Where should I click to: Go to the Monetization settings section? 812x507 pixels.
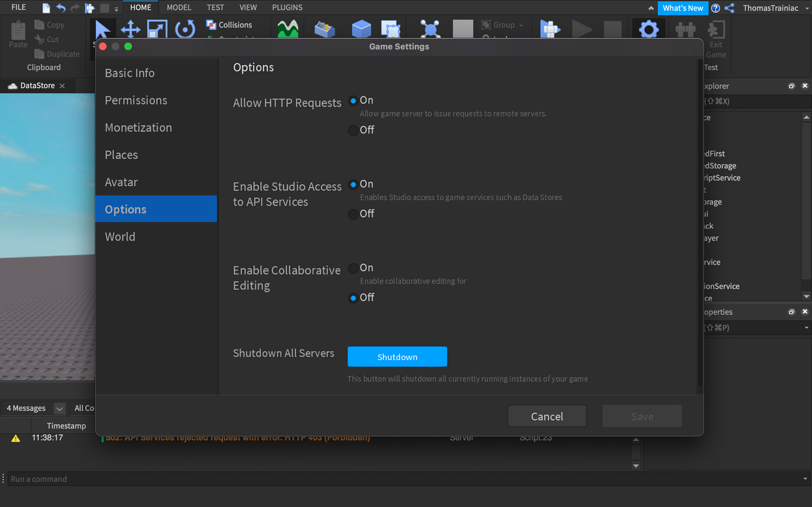coord(138,127)
